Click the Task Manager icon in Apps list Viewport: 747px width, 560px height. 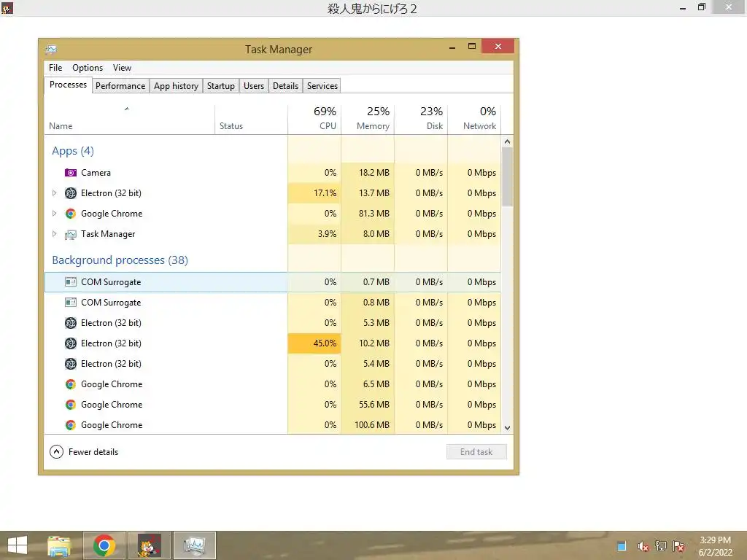click(71, 234)
